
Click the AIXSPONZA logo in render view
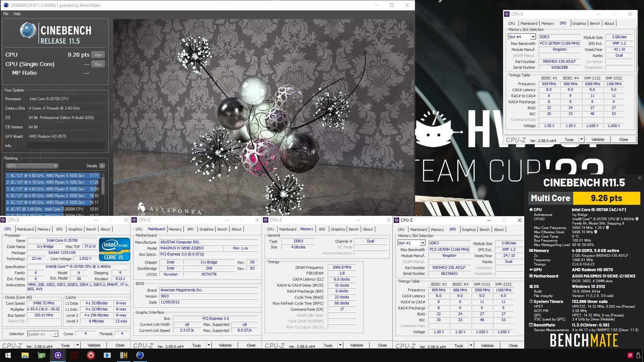[x=170, y=208]
